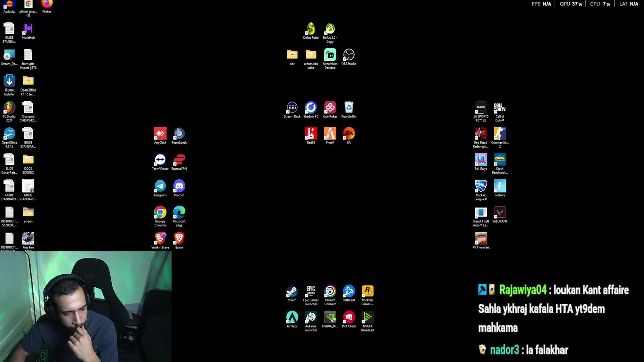Select the TeamViewer icon
This screenshot has height=362, width=644.
click(x=160, y=162)
